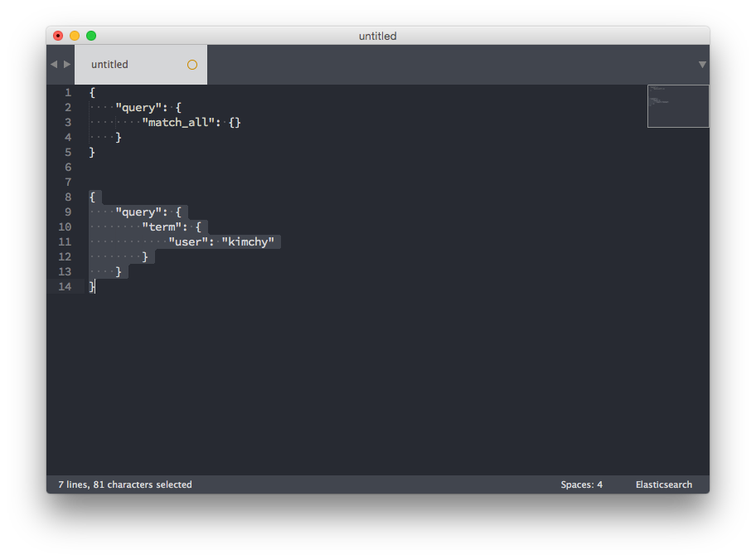Open the tab overflow dropdown arrow on the right
This screenshot has height=560, width=756.
(702, 64)
